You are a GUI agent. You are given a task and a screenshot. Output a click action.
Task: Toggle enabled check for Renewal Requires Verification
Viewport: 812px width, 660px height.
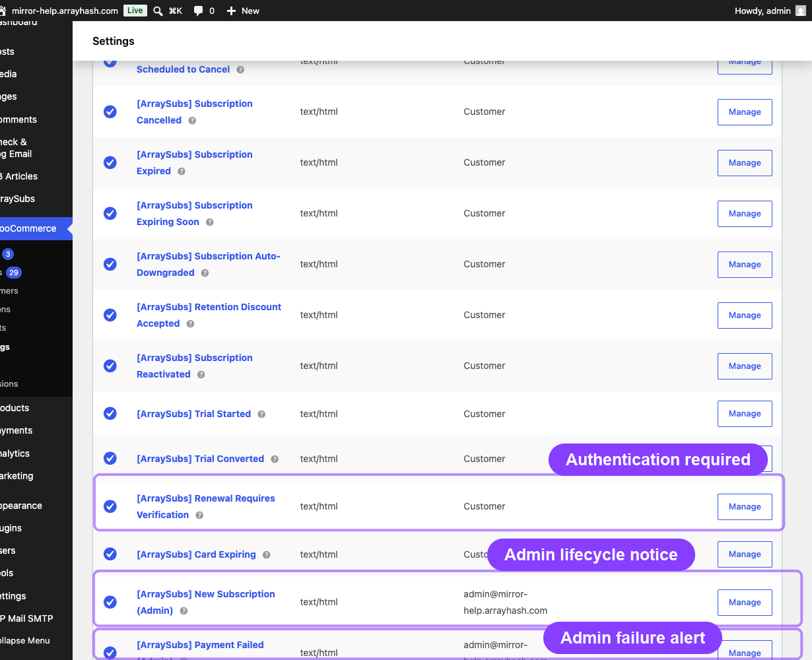pyautogui.click(x=110, y=506)
